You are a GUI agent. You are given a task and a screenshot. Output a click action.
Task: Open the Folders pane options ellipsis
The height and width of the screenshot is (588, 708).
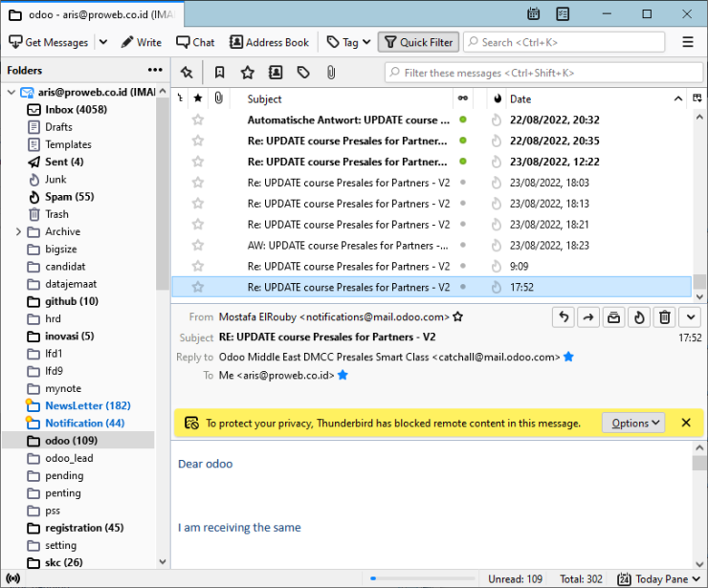coord(155,70)
